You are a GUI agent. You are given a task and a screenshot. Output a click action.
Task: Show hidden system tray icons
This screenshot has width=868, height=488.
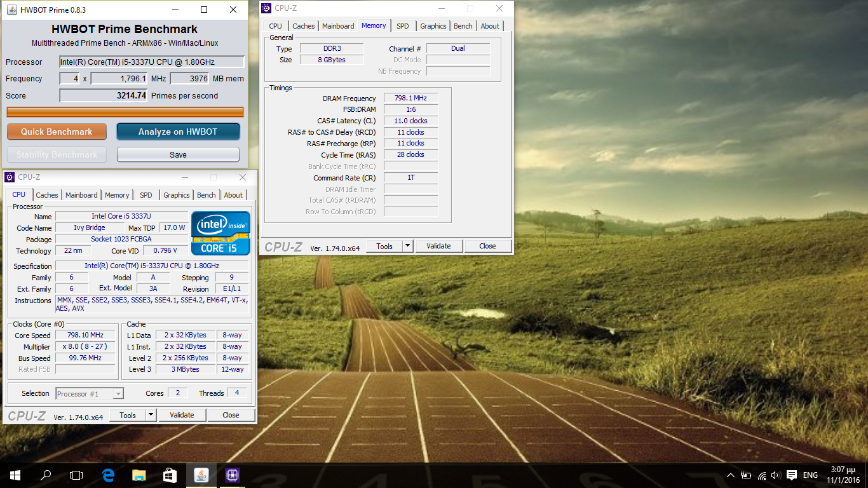coord(730,475)
